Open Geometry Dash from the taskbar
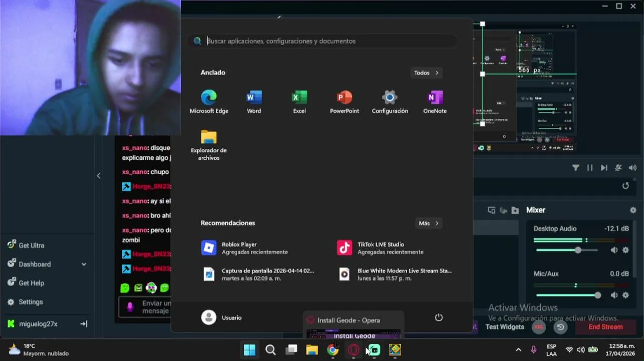The image size is (644, 361). point(395,350)
